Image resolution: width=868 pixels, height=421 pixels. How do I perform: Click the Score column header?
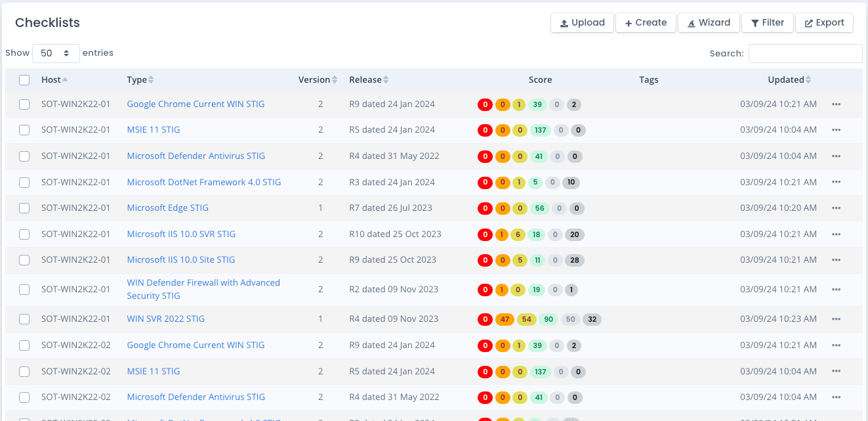[541, 79]
